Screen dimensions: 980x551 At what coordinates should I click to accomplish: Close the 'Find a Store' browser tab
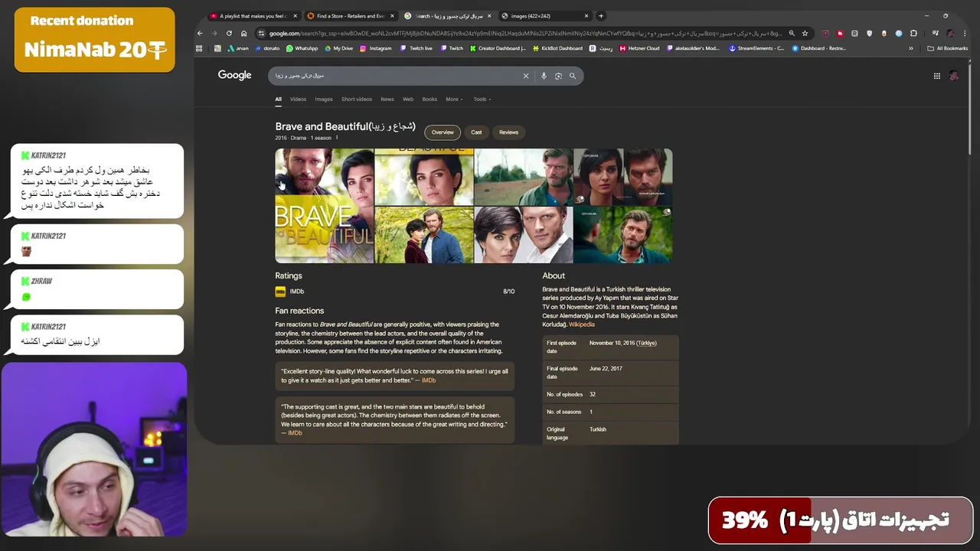coord(393,16)
